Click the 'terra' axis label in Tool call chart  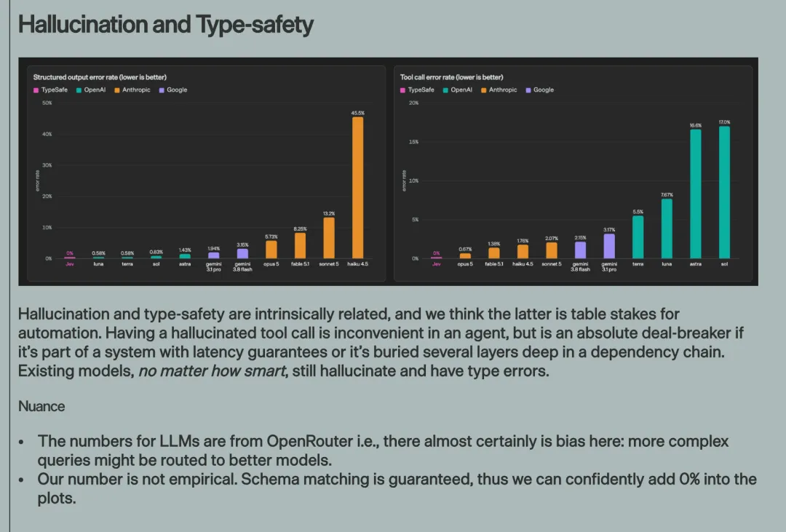638,264
